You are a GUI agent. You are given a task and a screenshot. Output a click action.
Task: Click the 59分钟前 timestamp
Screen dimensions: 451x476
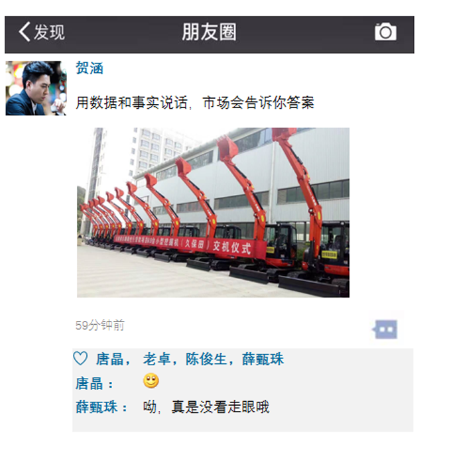click(x=100, y=325)
